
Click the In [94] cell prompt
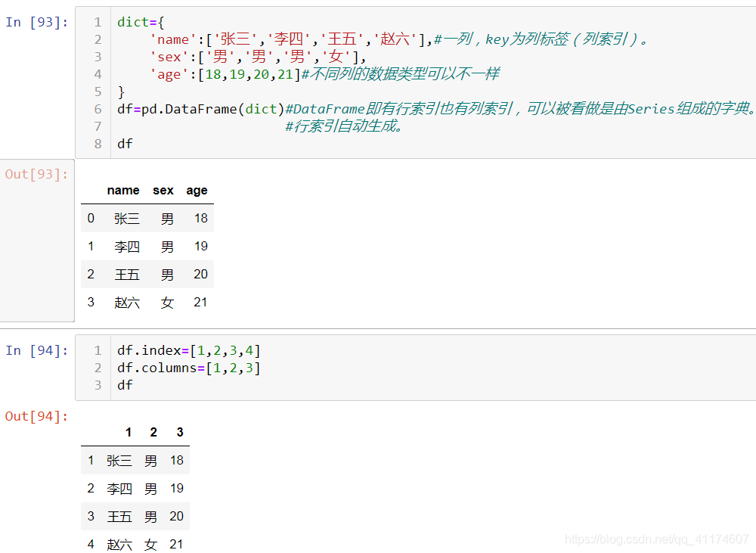pyautogui.click(x=36, y=350)
